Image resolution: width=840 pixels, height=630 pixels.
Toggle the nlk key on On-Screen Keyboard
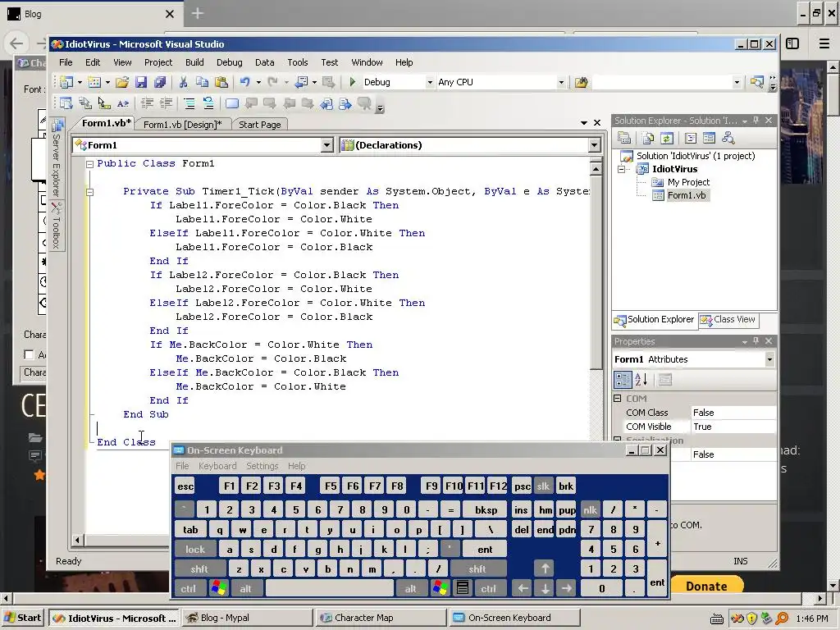pos(590,510)
